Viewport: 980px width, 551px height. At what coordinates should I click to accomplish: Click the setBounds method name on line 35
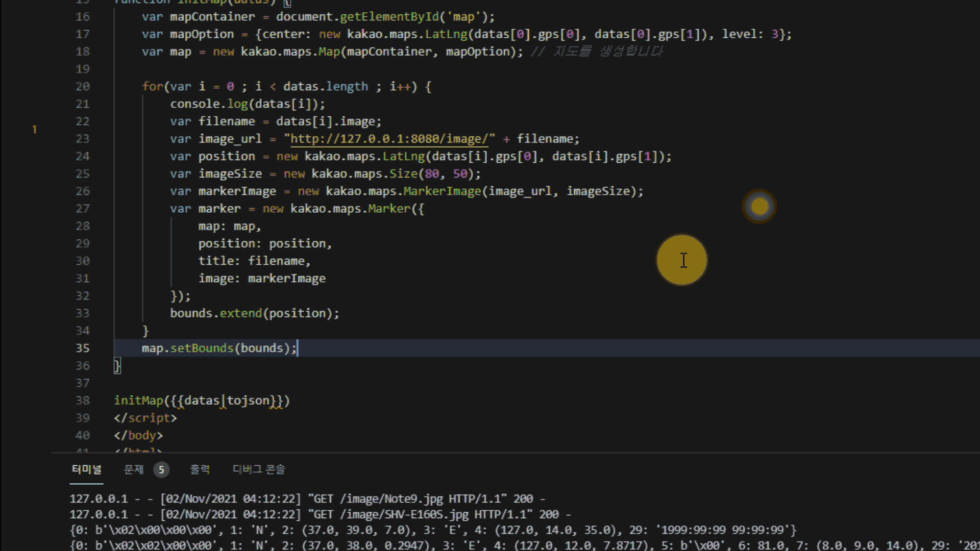202,348
